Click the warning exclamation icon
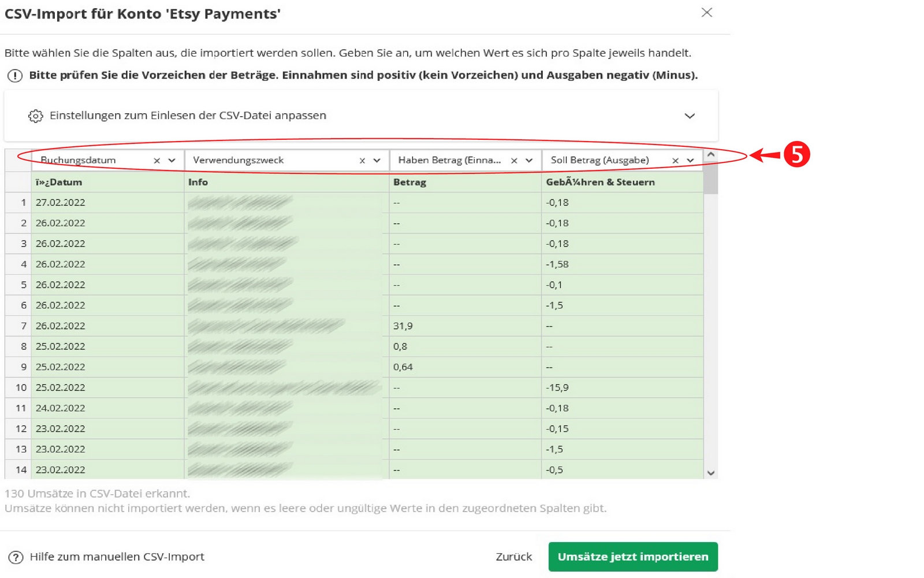The image size is (924, 578). [15, 76]
